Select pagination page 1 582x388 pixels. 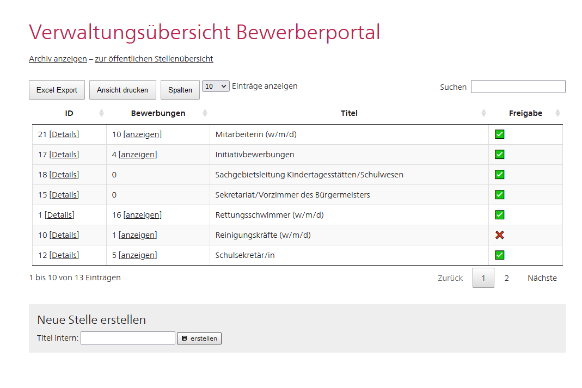483,278
